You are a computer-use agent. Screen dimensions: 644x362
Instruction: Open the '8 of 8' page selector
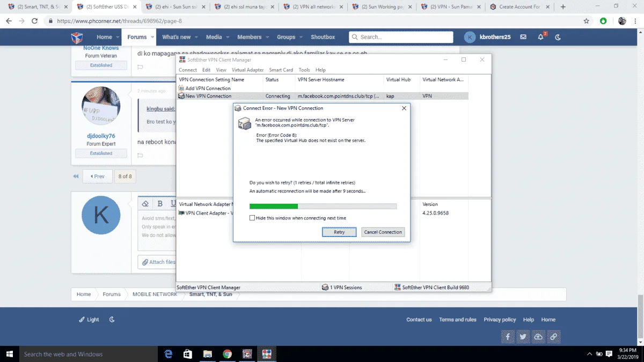(125, 176)
